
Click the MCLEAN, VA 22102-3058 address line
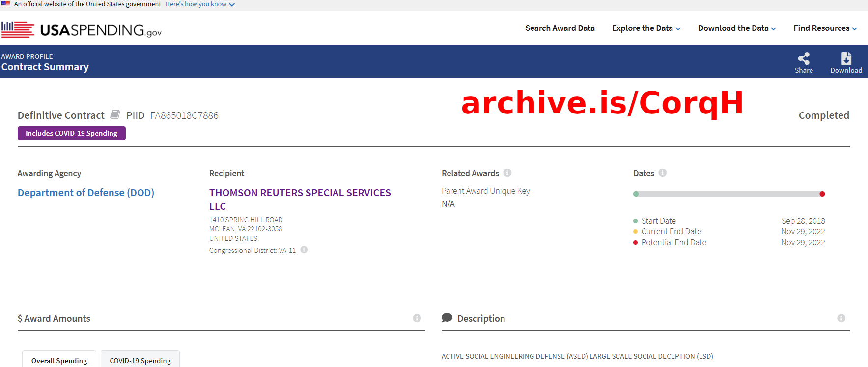pos(246,229)
